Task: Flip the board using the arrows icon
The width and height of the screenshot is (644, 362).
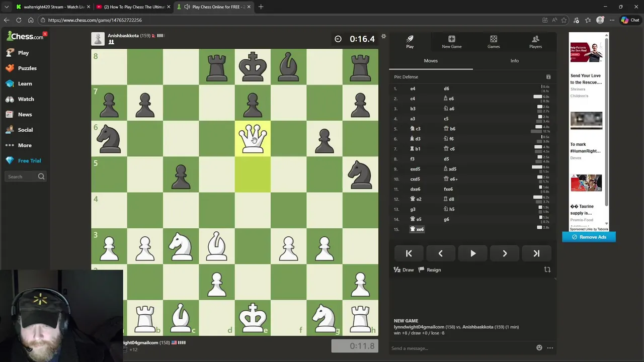Action: point(547,270)
